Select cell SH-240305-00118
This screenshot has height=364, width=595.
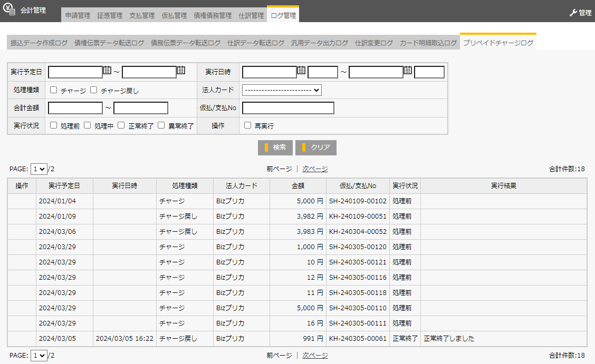358,293
